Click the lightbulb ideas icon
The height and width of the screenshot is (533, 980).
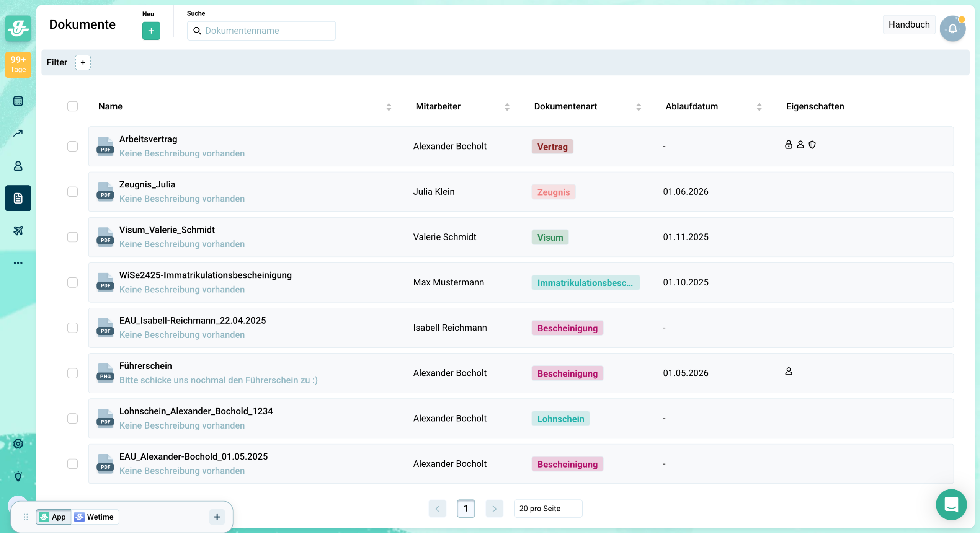click(18, 476)
